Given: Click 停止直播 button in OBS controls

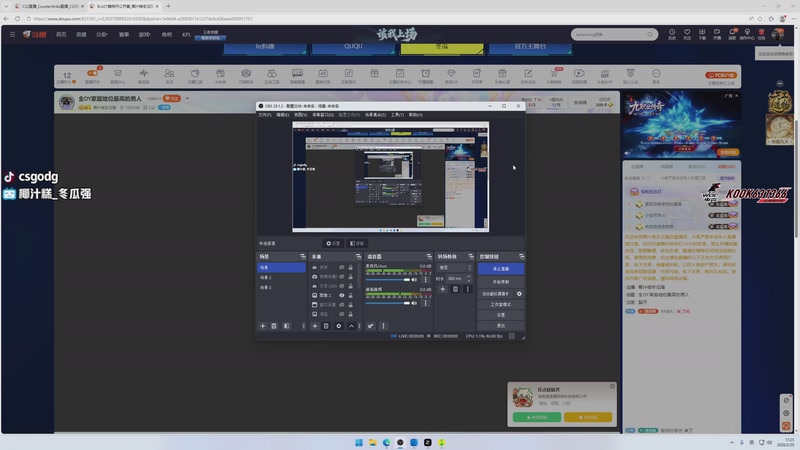Looking at the screenshot, I should [x=501, y=269].
